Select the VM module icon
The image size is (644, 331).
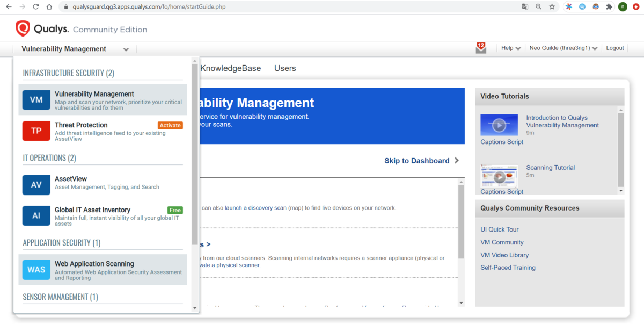click(36, 100)
